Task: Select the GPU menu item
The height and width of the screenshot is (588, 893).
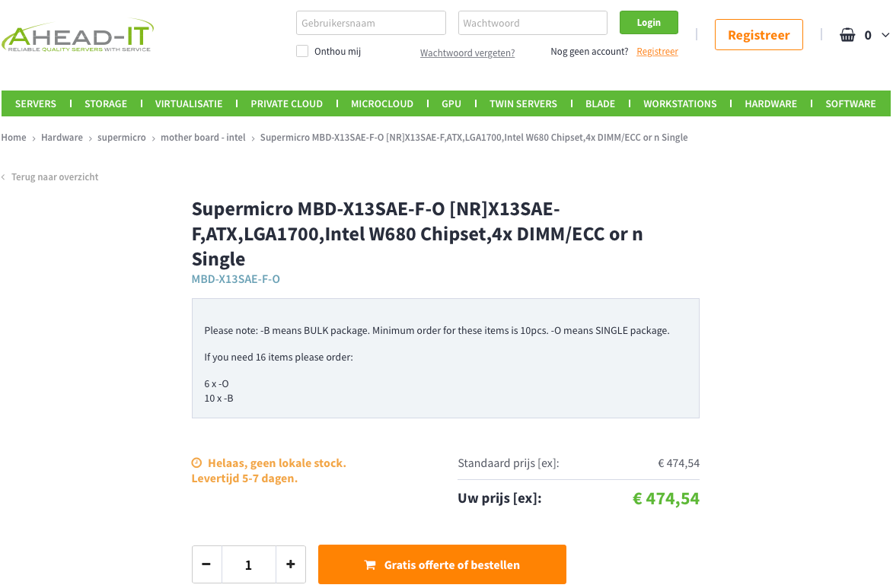Action: (451, 103)
